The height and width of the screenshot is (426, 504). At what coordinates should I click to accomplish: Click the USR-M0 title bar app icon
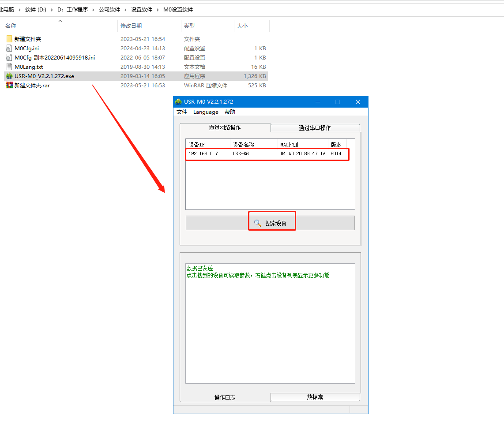click(178, 102)
